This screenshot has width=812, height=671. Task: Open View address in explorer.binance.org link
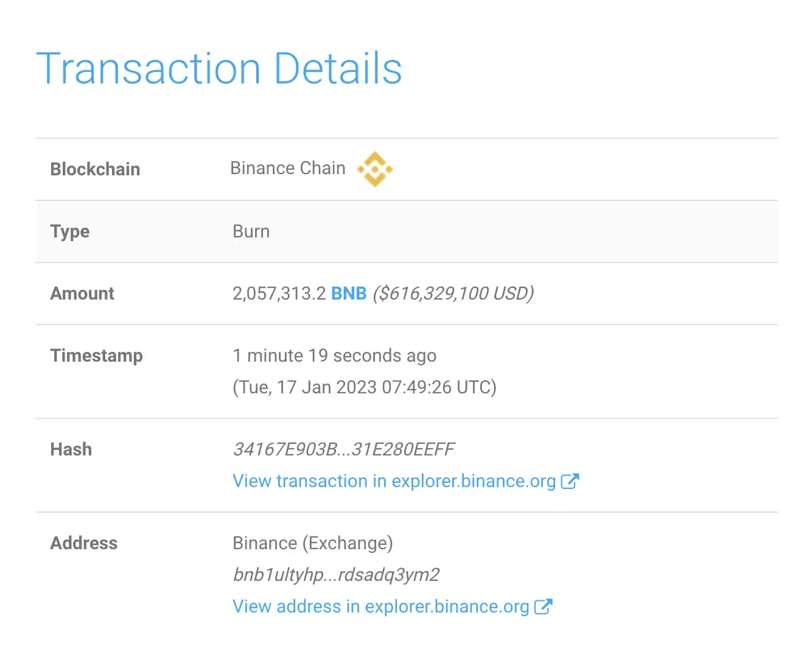(x=380, y=606)
